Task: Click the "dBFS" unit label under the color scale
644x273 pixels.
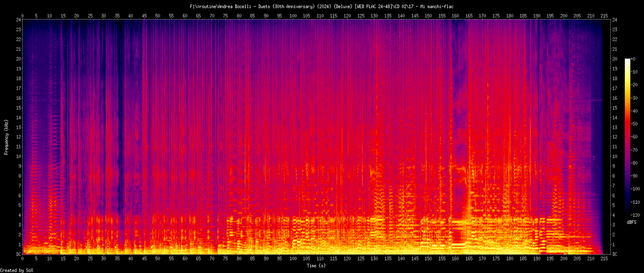Action: (x=632, y=222)
